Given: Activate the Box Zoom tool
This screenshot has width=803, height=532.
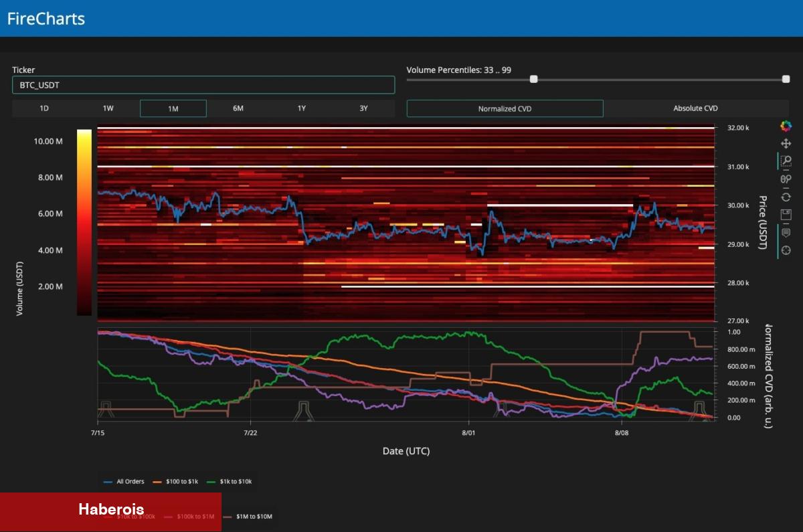Looking at the screenshot, I should click(786, 161).
